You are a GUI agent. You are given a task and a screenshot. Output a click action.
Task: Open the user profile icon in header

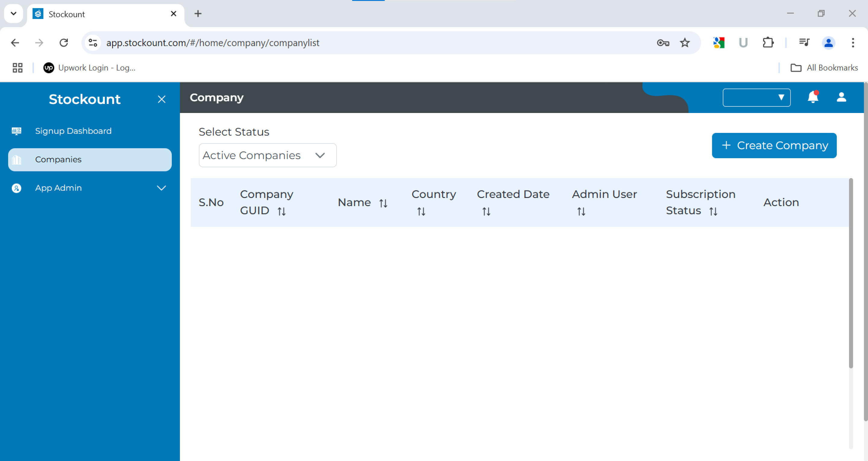[x=841, y=97]
